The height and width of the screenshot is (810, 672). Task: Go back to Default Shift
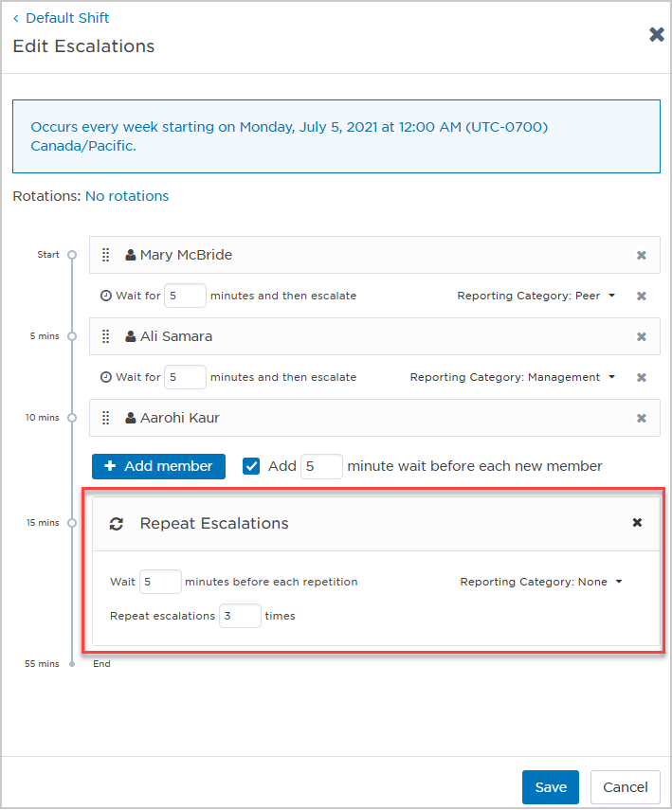point(61,18)
